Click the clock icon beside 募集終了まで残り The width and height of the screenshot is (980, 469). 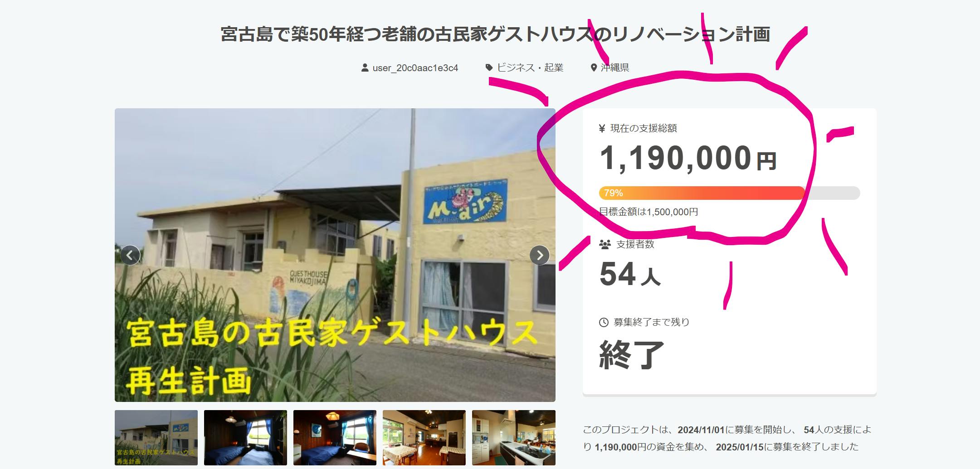click(x=604, y=322)
